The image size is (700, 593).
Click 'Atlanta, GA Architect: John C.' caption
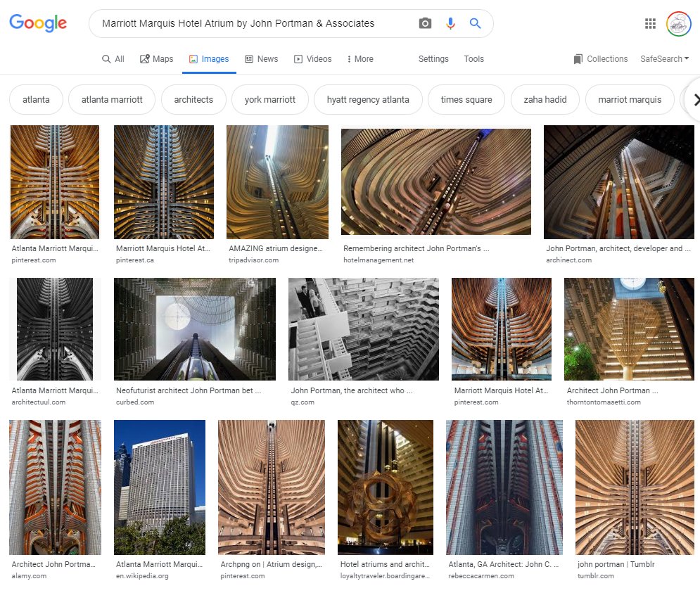coord(503,564)
